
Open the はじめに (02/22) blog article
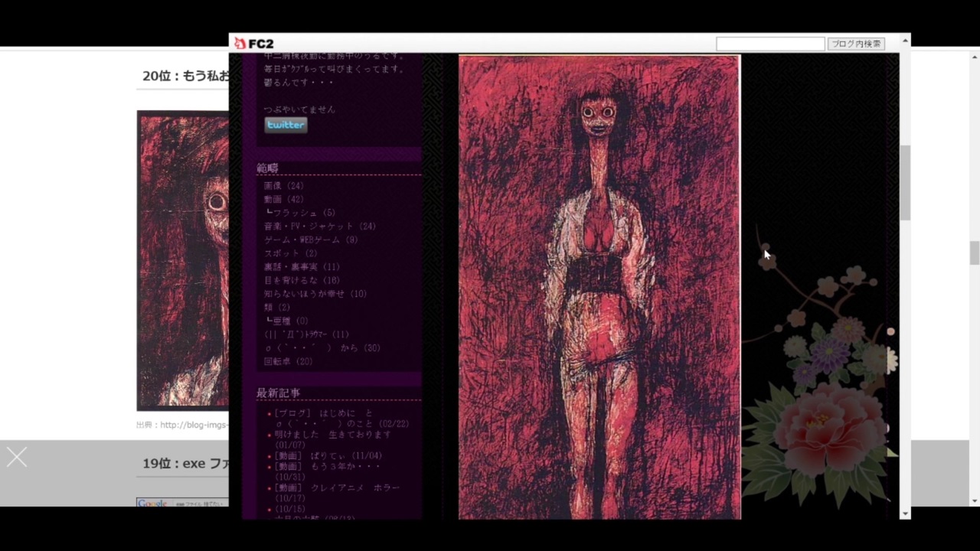click(x=341, y=418)
